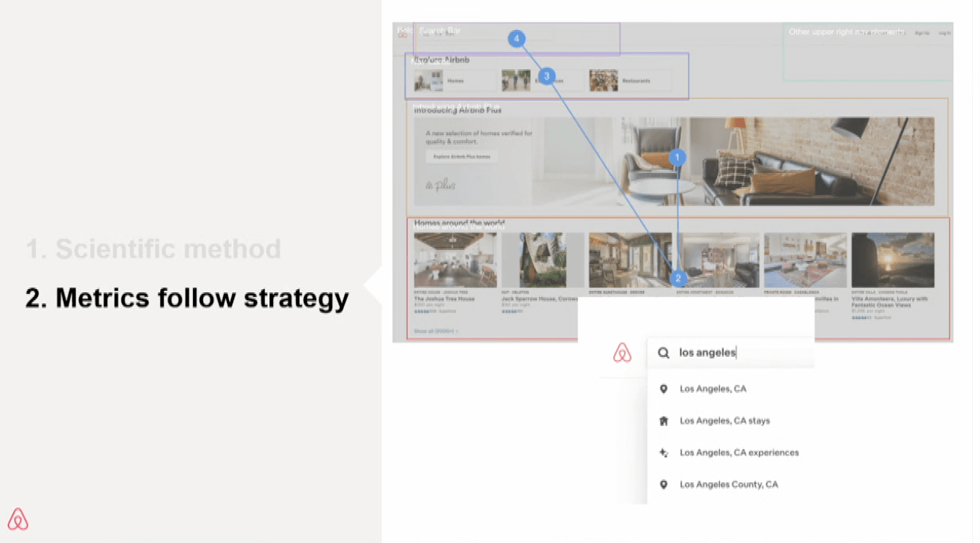Click the 'Log in' link in the top navigation

click(945, 33)
